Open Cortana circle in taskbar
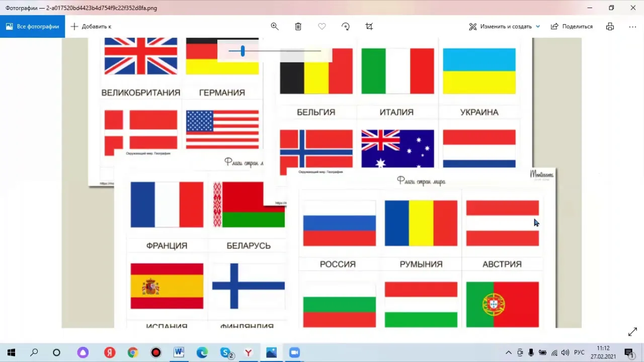The width and height of the screenshot is (644, 362). pyautogui.click(x=56, y=353)
